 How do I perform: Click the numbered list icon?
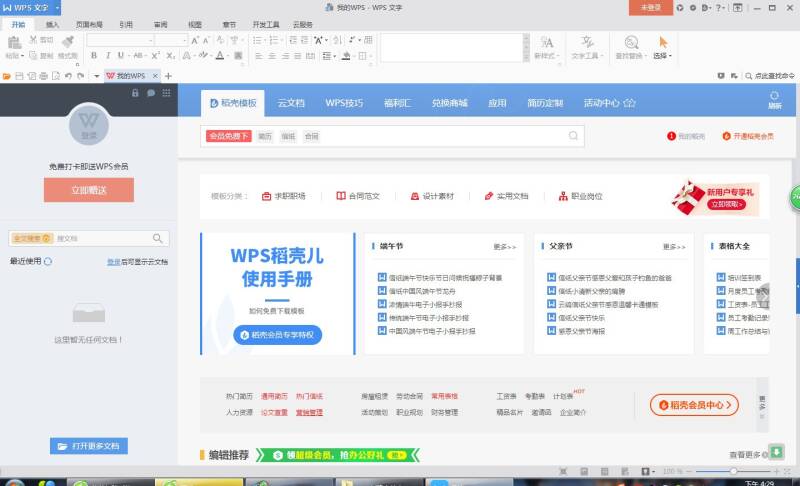273,40
